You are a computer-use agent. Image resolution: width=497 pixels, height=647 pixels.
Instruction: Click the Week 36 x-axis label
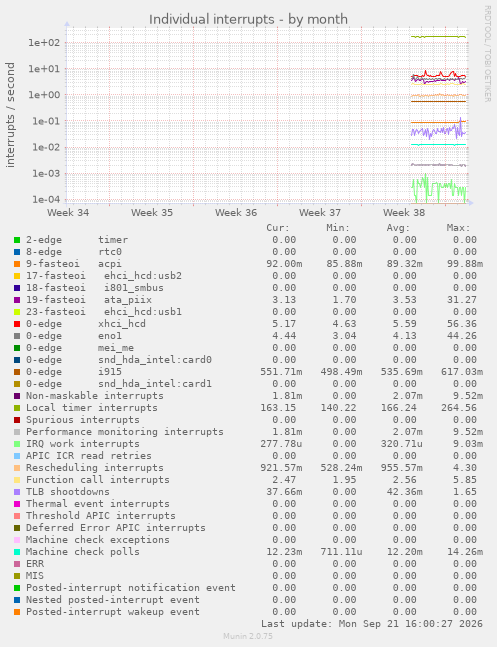236,213
